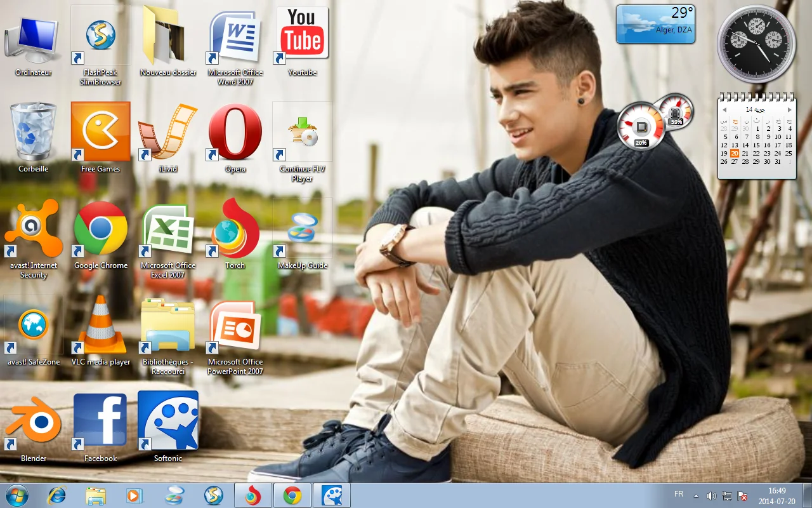
Task: Select day 20 in calendar gadget
Action: click(735, 153)
